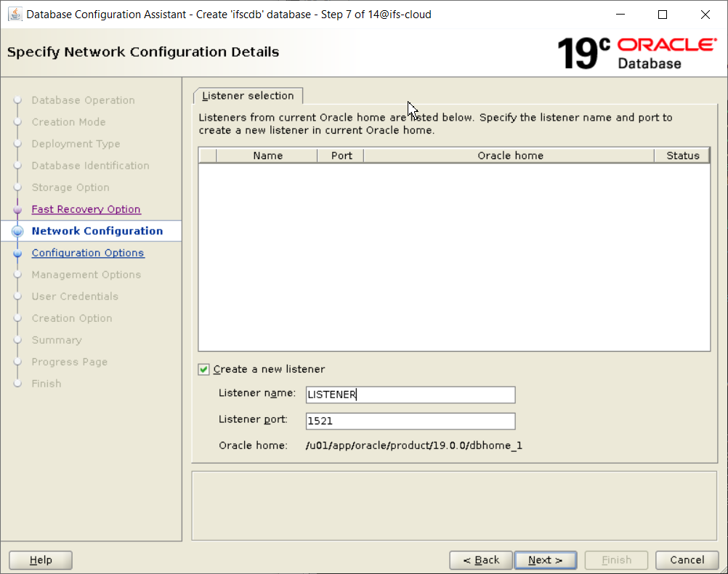
Task: Click the 'Management Options' step label
Action: point(86,275)
